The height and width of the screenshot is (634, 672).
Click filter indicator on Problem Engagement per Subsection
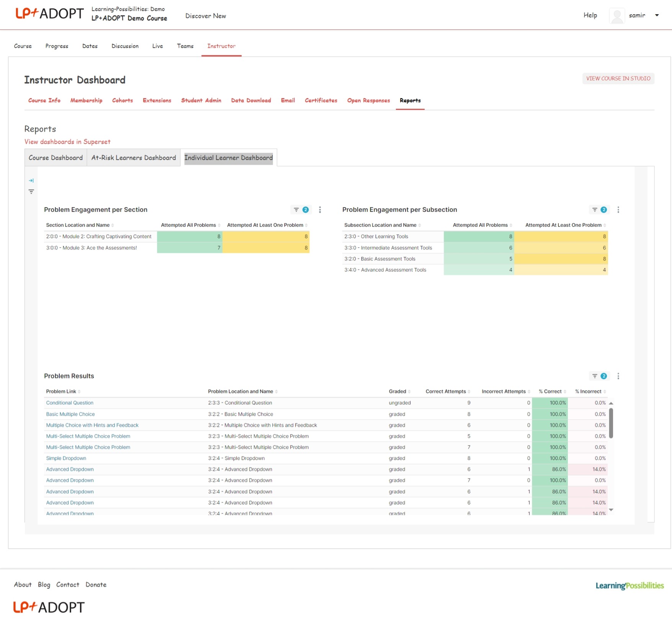[599, 210]
